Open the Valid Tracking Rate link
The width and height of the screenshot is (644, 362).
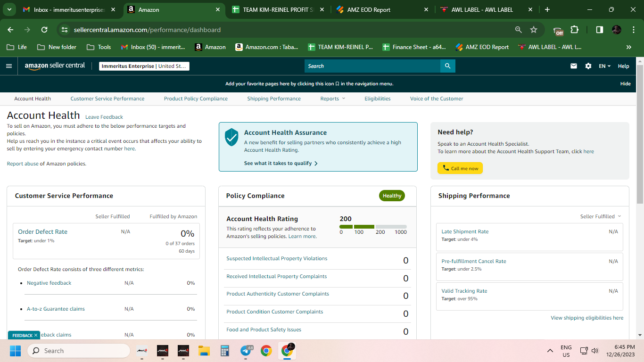[464, 291]
